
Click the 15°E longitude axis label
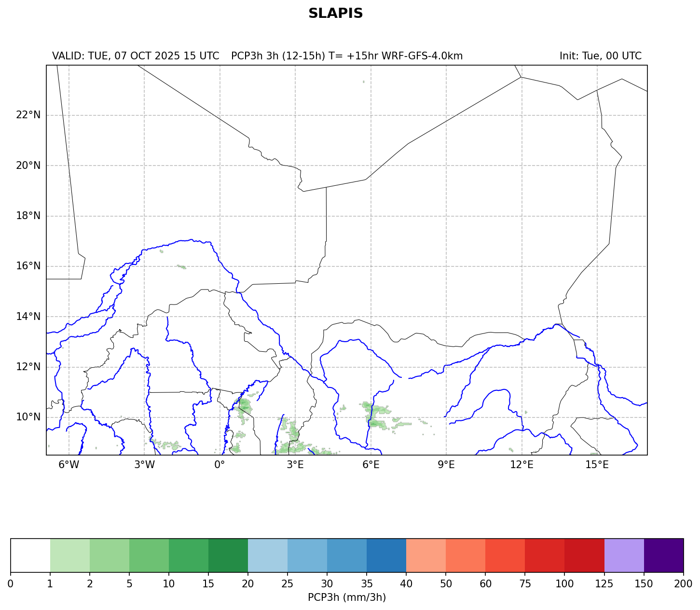click(x=597, y=465)
